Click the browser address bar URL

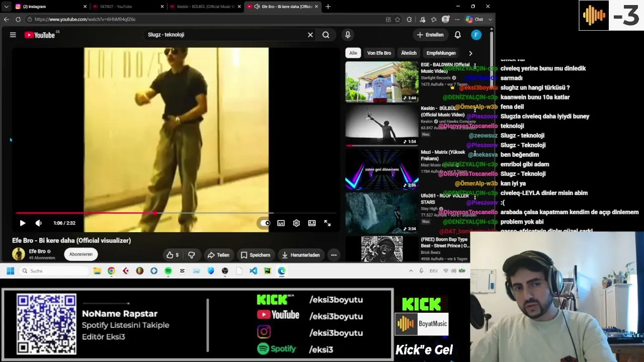pyautogui.click(x=85, y=19)
